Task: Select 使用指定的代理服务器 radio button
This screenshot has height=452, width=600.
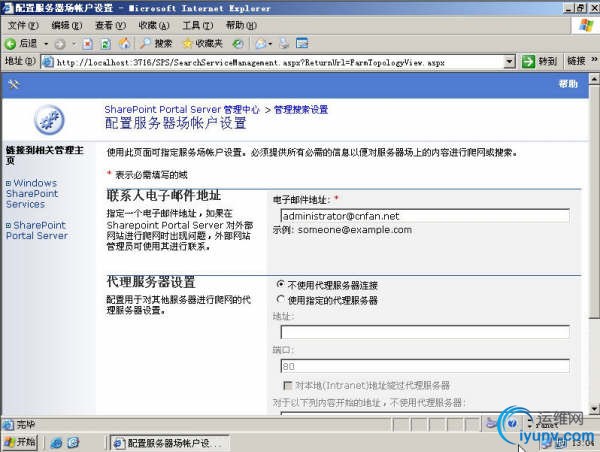Action: (280, 299)
